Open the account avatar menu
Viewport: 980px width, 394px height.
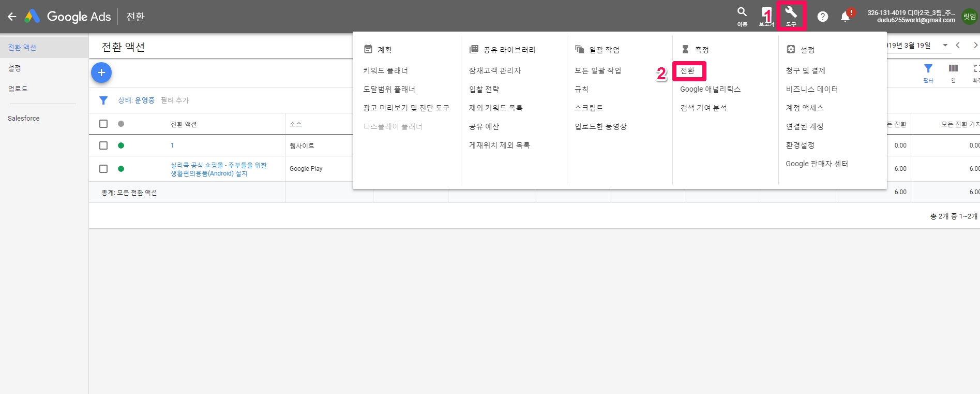[x=969, y=17]
